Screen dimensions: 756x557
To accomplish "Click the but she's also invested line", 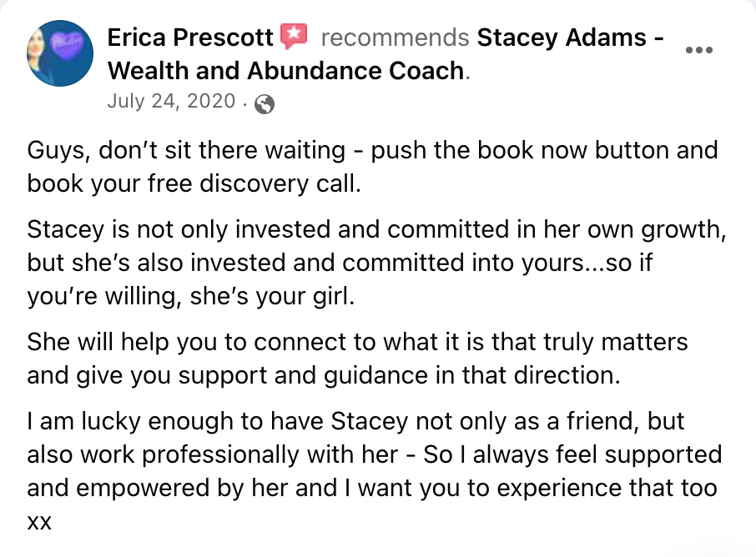I will [x=340, y=263].
